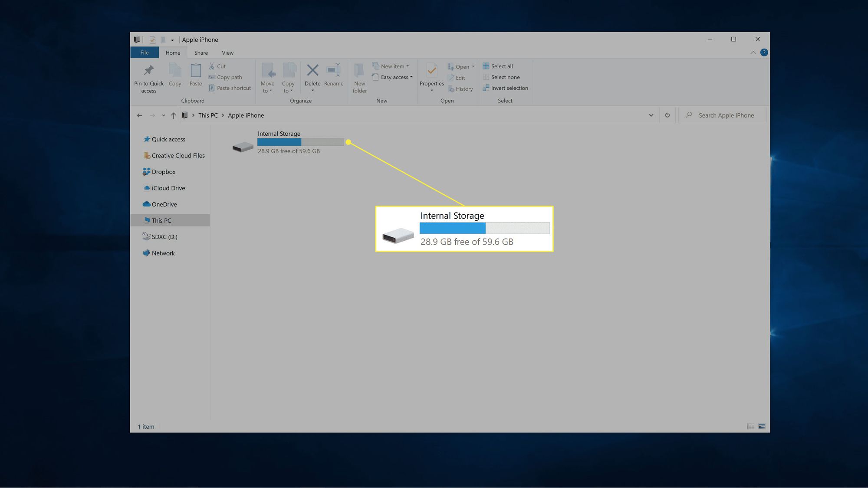Image resolution: width=868 pixels, height=488 pixels.
Task: Select the Share ribbon tab
Action: [x=201, y=52]
